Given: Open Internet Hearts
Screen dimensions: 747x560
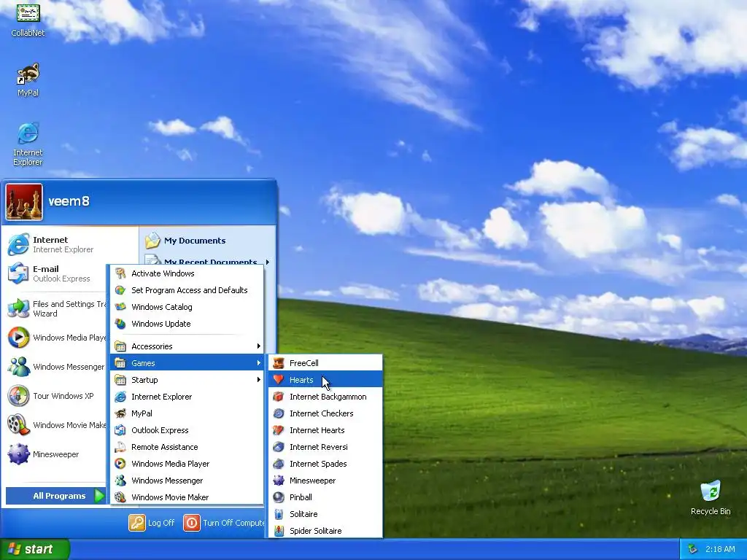Looking at the screenshot, I should coord(325,430).
